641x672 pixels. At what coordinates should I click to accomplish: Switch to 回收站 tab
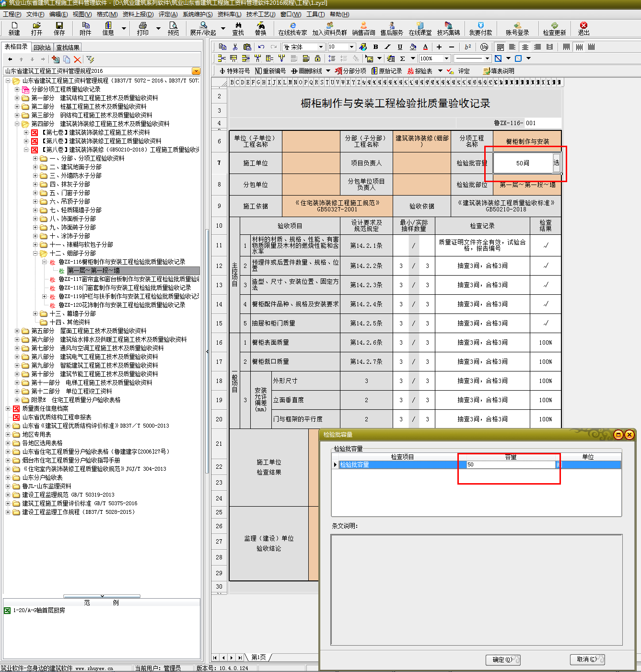point(42,47)
